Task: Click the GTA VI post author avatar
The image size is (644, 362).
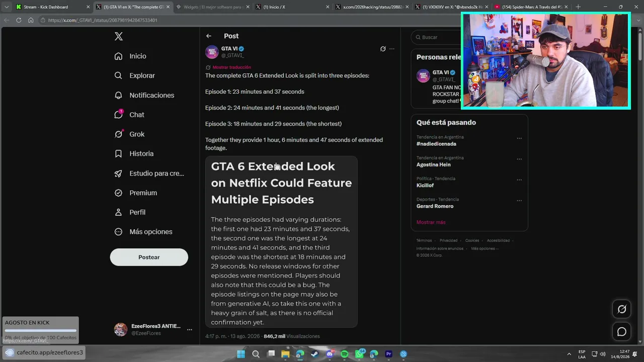Action: 212,52
